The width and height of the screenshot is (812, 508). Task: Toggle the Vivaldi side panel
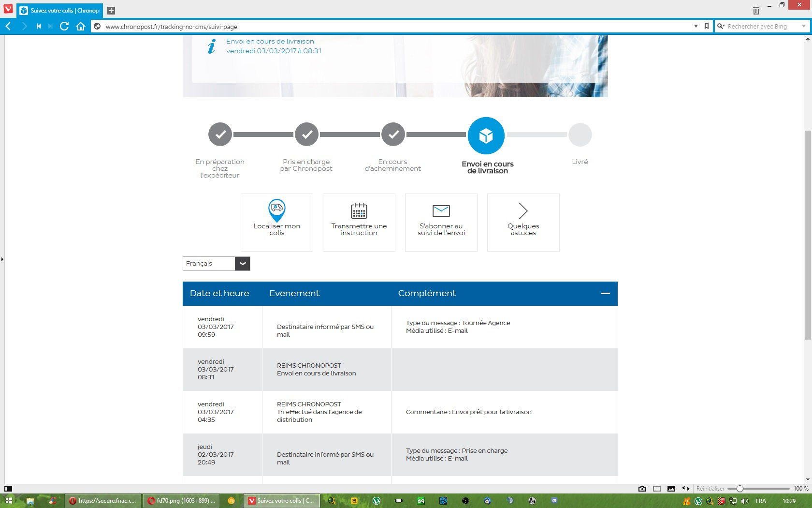tap(8, 489)
